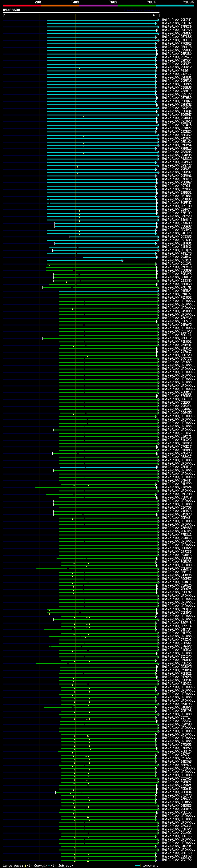Open hit UniRef100_C0P7S8

(x=177, y=30)
